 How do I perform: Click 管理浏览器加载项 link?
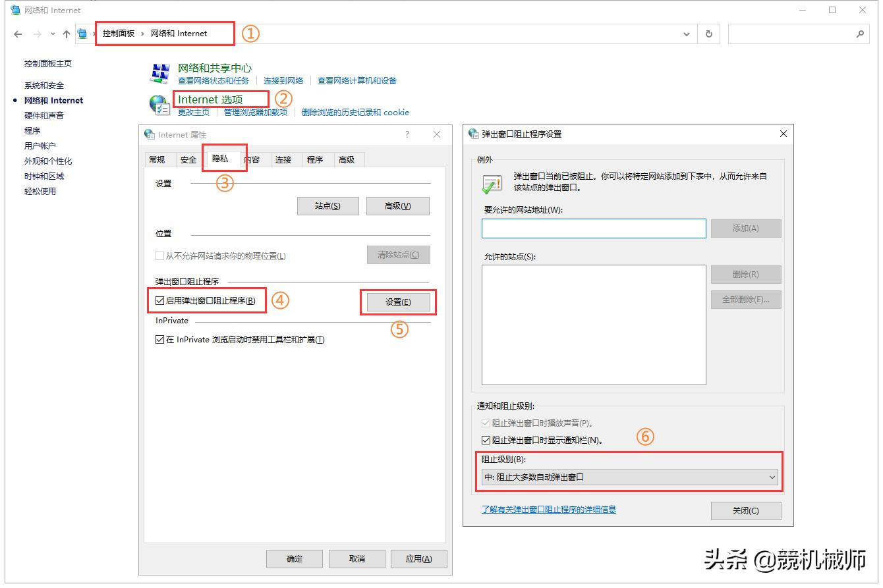click(x=256, y=112)
